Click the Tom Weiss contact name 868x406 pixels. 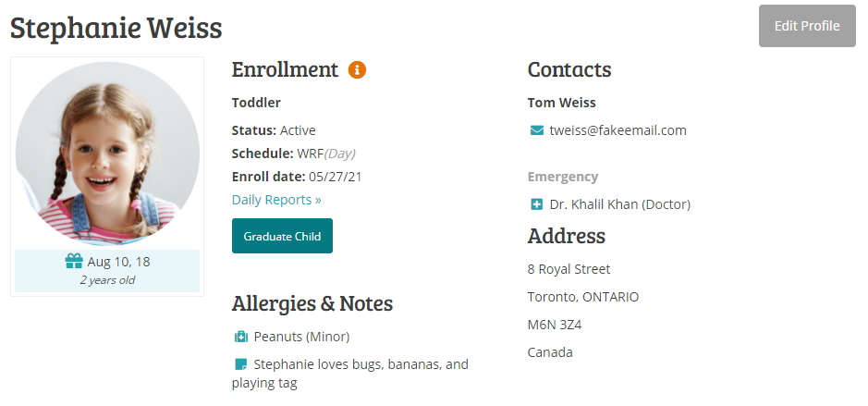click(x=561, y=103)
